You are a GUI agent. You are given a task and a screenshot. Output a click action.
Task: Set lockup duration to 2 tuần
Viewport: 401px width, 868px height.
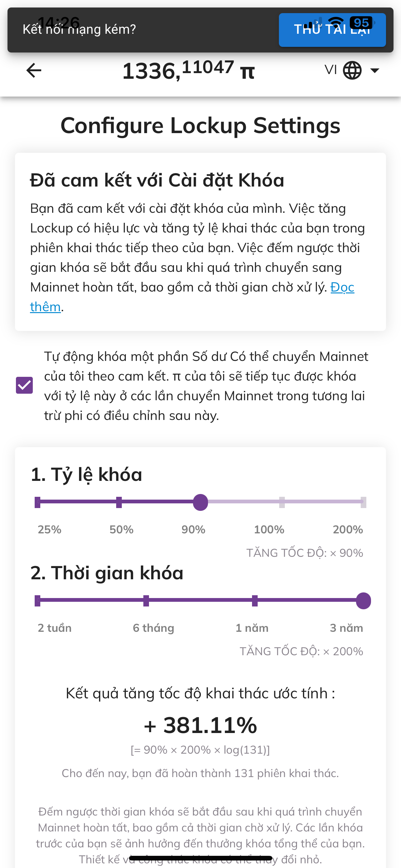[x=37, y=601]
